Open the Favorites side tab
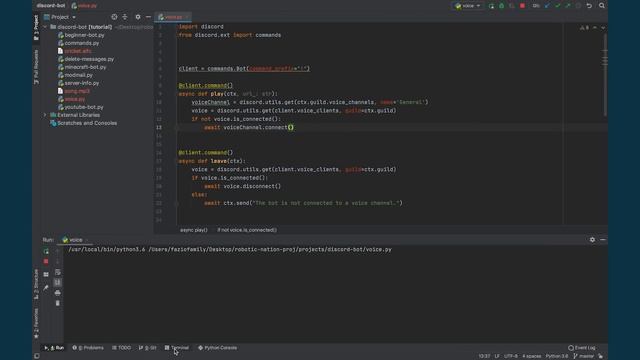Viewport: 640px width, 360px height. pos(36,323)
